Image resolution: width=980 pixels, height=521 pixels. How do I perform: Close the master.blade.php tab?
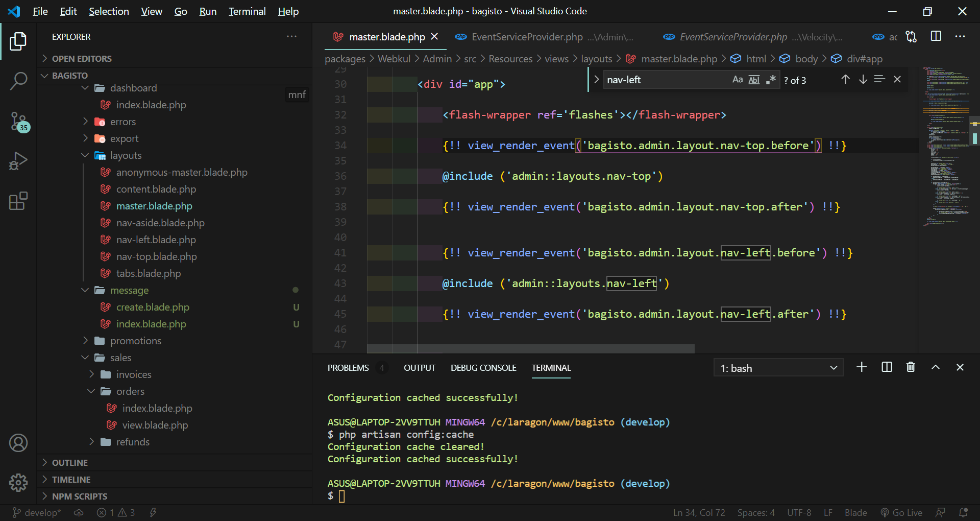(x=434, y=37)
